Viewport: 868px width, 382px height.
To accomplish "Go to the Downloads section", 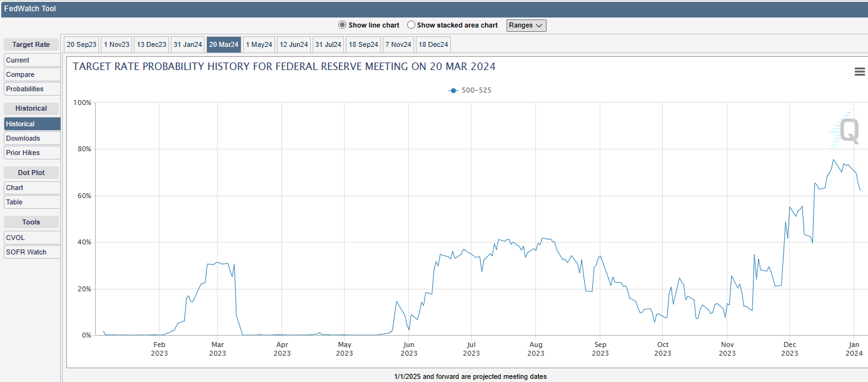I will [x=32, y=138].
